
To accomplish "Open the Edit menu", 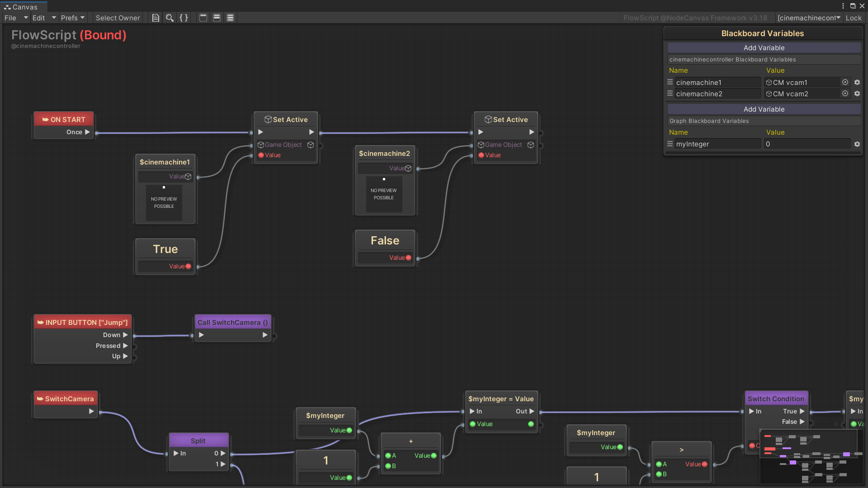I will point(39,18).
